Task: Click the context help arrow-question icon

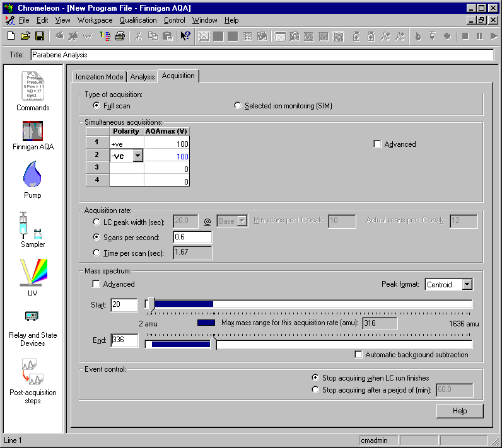Action: pos(185,36)
